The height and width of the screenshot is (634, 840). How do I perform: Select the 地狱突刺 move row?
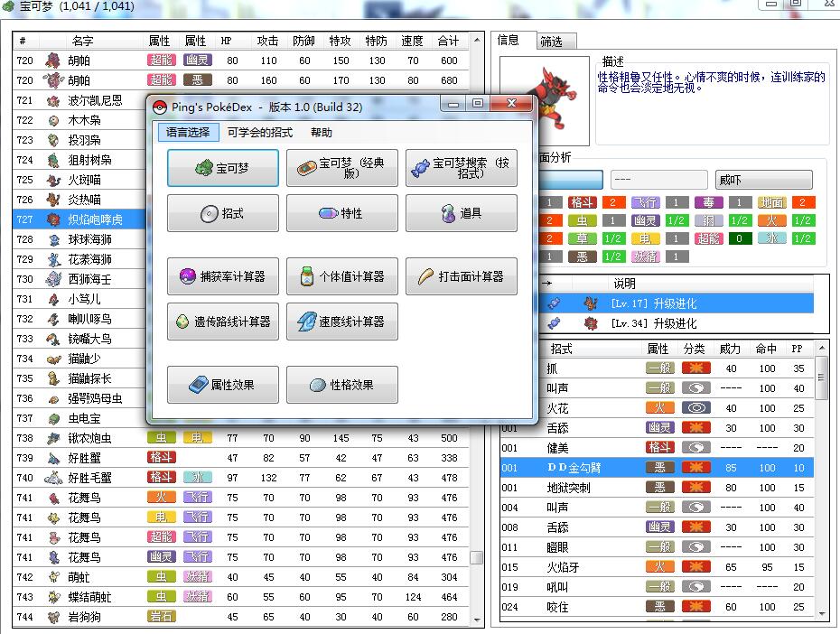(x=657, y=488)
